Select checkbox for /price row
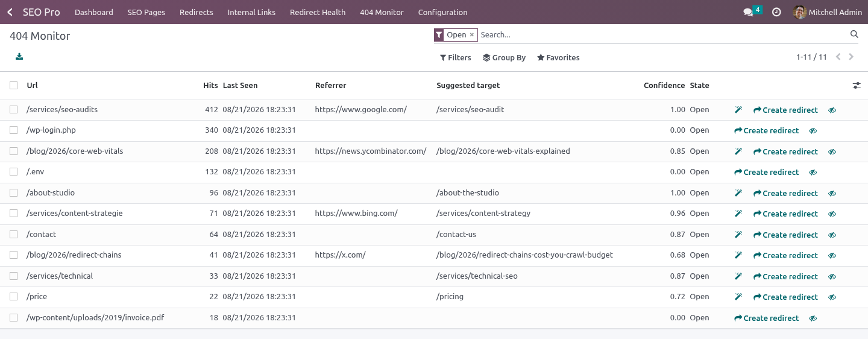This screenshot has height=339, width=868. click(13, 297)
